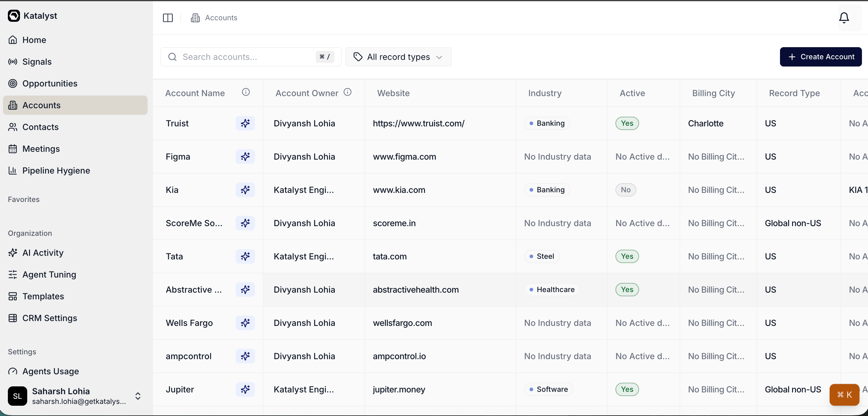Open Opportunities in sidebar
The height and width of the screenshot is (416, 868).
pyautogui.click(x=75, y=83)
